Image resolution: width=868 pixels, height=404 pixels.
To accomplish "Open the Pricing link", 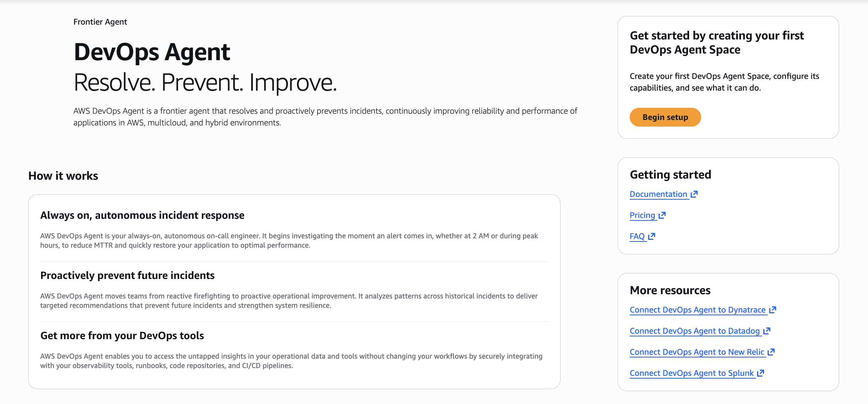I will 642,215.
